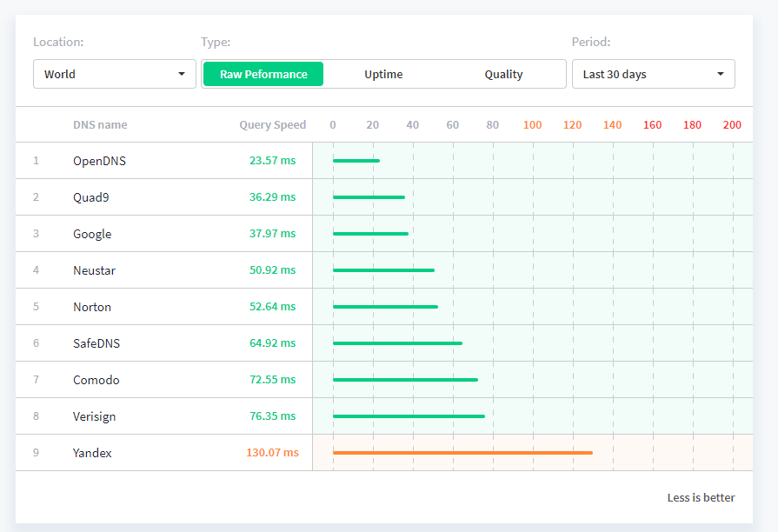This screenshot has height=532, width=778.
Task: Click the red 200 axis label
Action: tap(732, 124)
